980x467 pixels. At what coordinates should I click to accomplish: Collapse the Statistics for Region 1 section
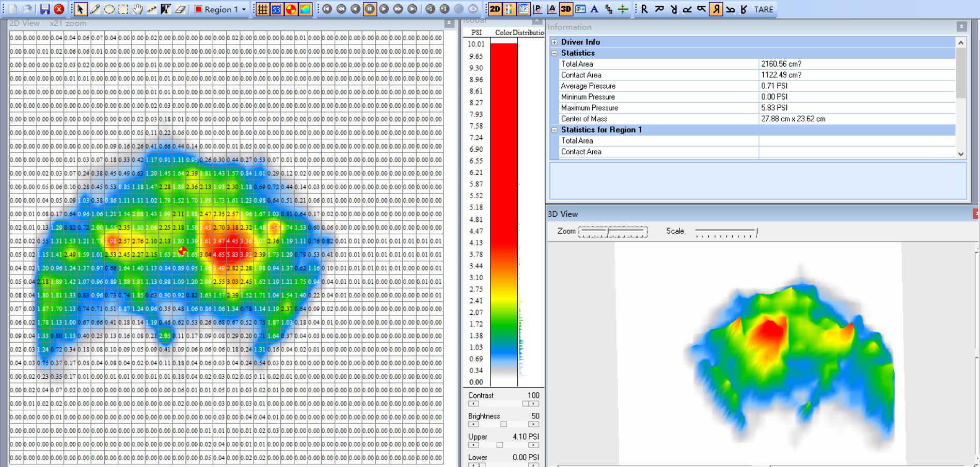(555, 130)
